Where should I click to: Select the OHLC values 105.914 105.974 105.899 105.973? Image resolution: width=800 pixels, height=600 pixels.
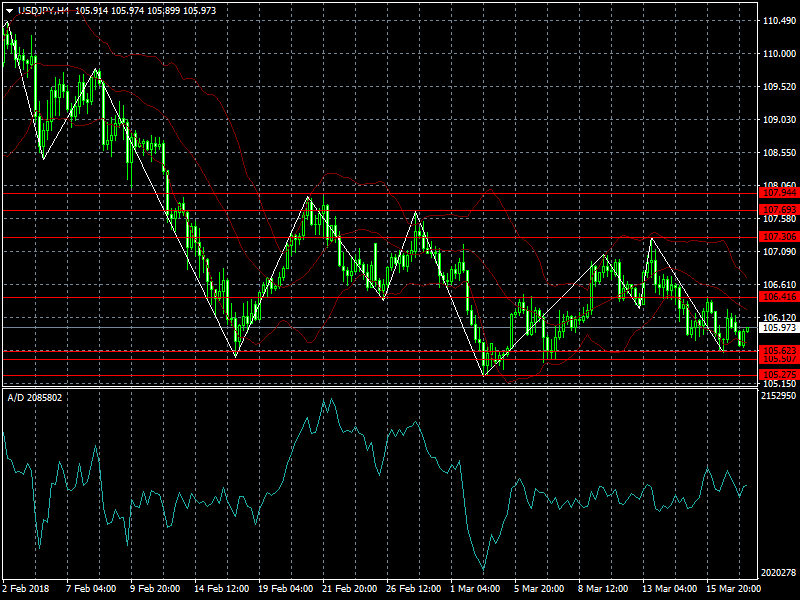(146, 11)
